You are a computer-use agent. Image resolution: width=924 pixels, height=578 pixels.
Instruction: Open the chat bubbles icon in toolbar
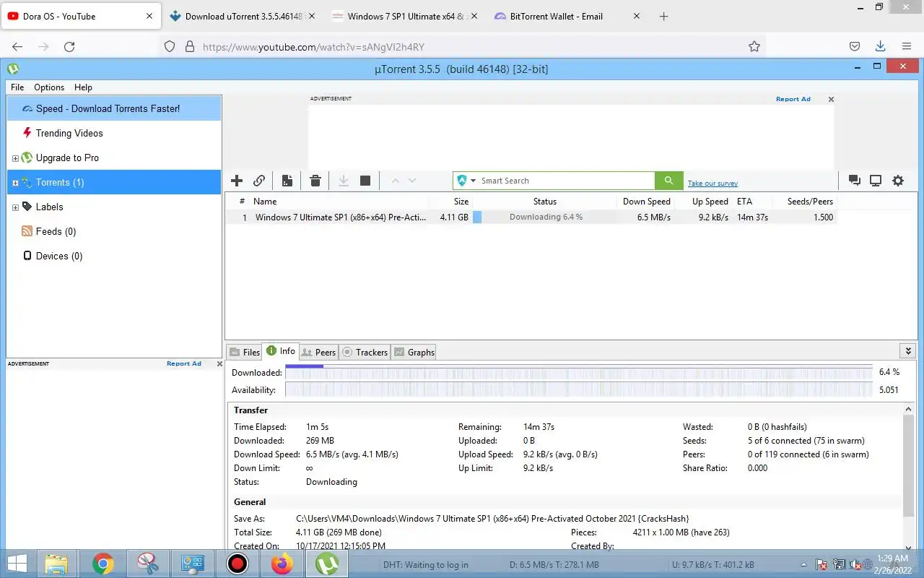click(855, 181)
